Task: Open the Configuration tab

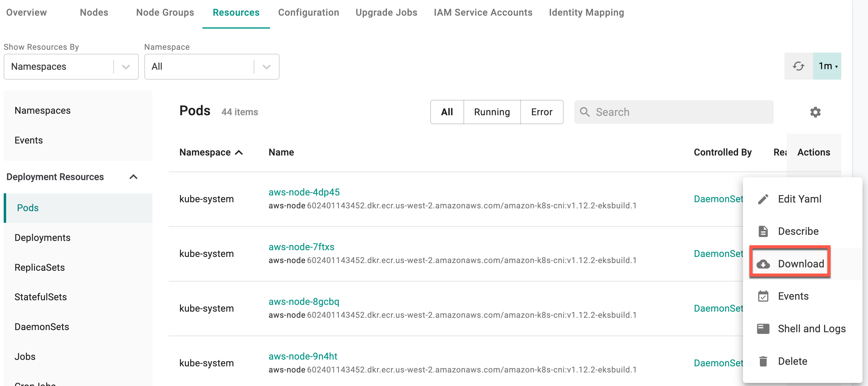Action: 309,13
